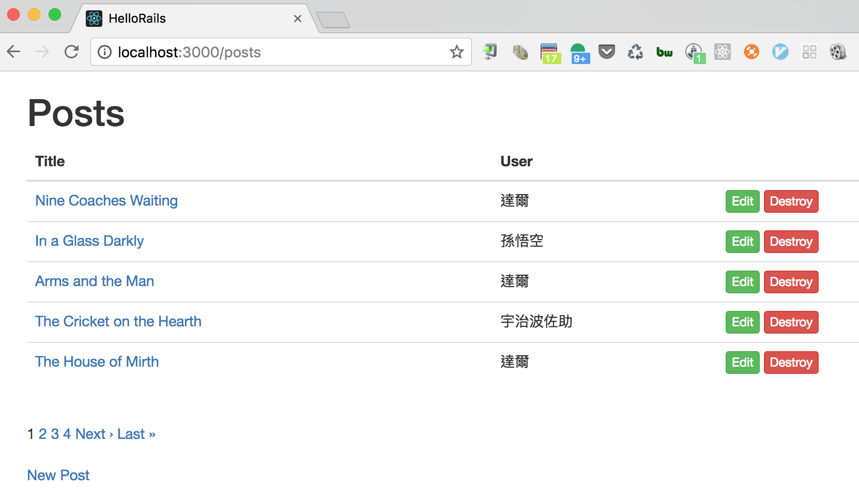The height and width of the screenshot is (504, 859).
Task: Click the New Post link
Action: pos(58,475)
